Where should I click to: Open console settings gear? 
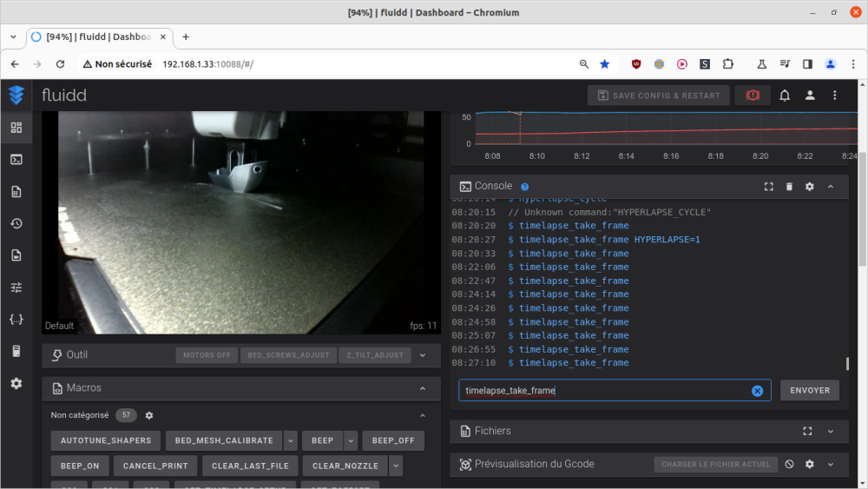(810, 187)
